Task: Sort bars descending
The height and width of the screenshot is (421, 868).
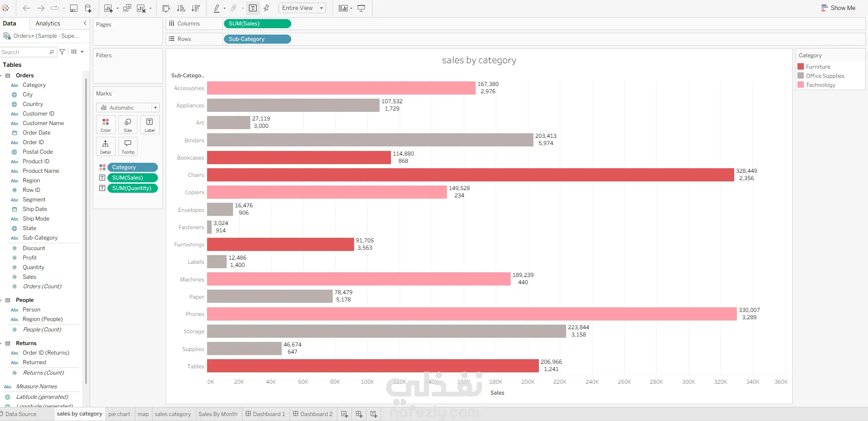Action: pyautogui.click(x=196, y=8)
